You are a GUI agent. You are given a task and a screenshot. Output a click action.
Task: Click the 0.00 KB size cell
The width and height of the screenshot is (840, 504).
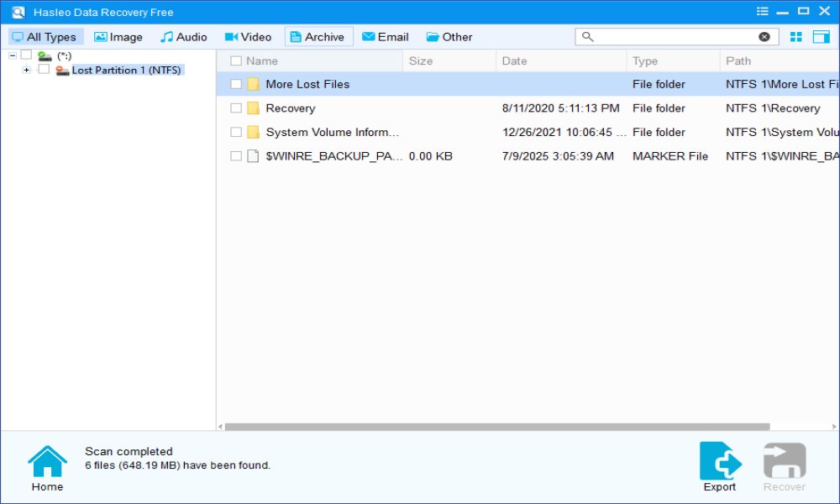click(431, 156)
